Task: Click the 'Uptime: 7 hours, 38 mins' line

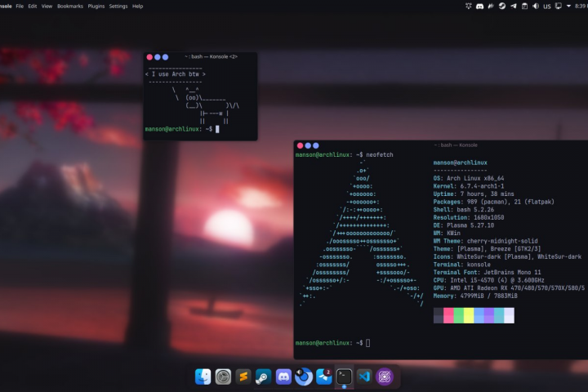Action: click(474, 194)
